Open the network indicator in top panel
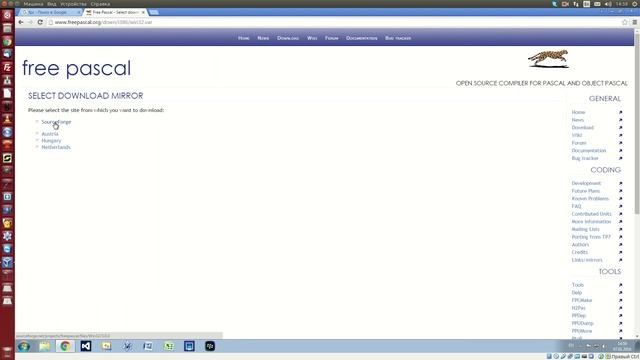Screen dimensions: 640x360 click(x=576, y=4)
